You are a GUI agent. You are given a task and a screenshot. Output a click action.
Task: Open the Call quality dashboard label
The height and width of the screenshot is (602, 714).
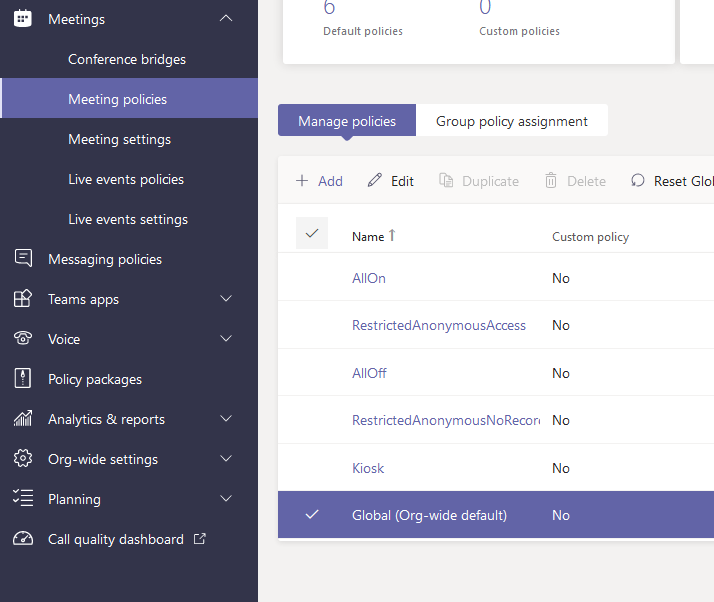click(x=116, y=539)
